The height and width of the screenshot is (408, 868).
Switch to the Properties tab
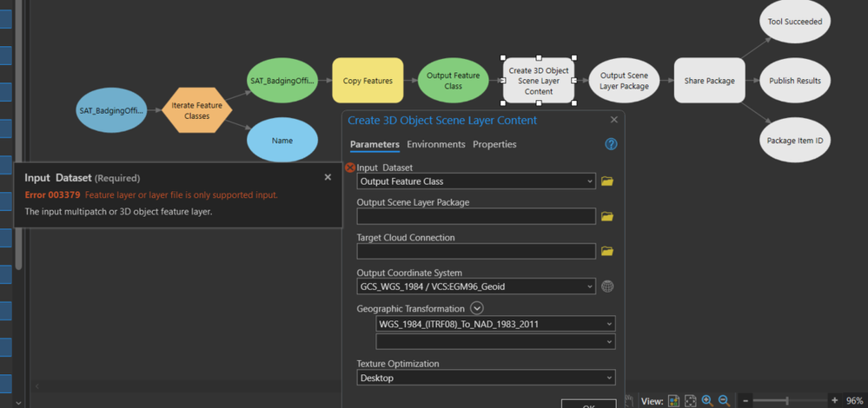click(x=494, y=144)
